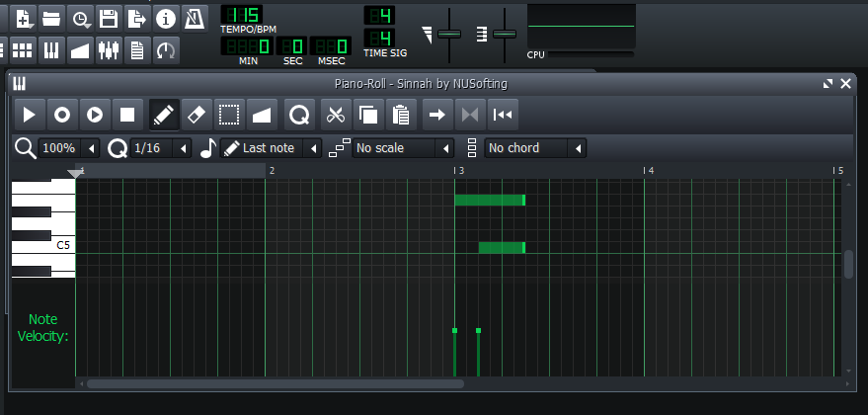Show the FX Mixer

point(109,50)
